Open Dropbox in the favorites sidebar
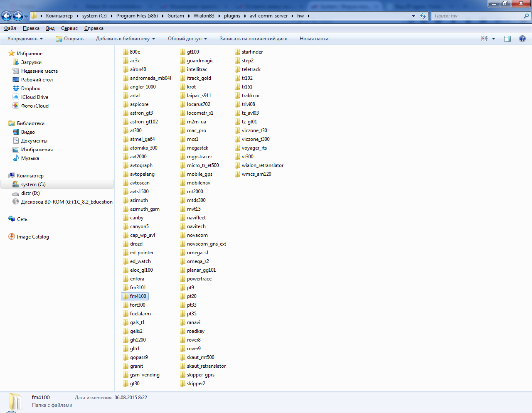The height and width of the screenshot is (413, 532). [30, 88]
